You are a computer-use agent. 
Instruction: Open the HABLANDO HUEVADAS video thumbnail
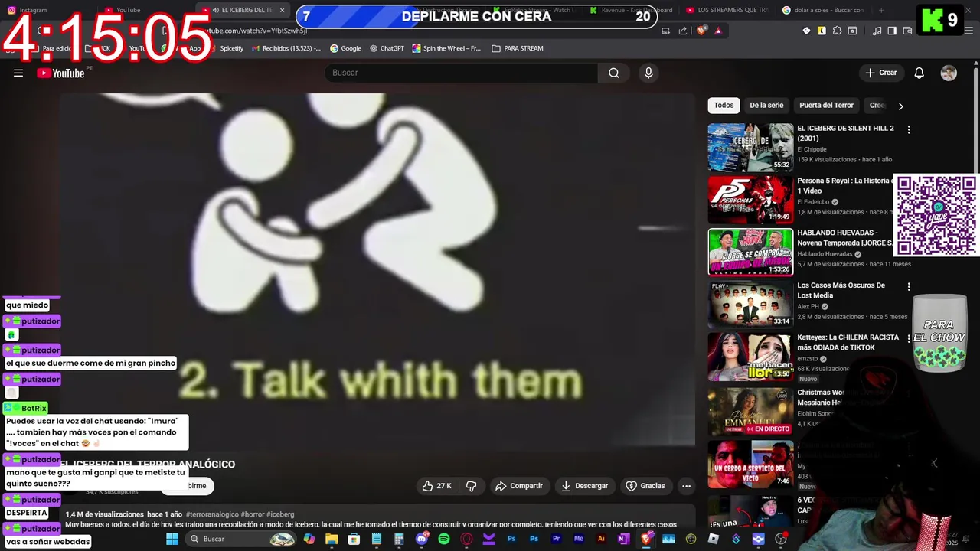coord(750,252)
